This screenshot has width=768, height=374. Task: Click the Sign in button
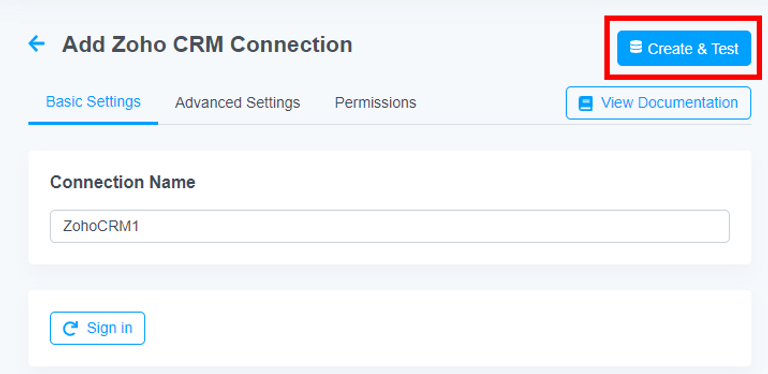[97, 328]
